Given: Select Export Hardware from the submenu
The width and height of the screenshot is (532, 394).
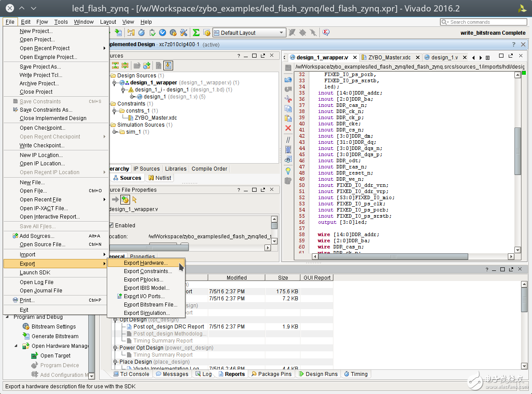Looking at the screenshot, I should pos(145,263).
